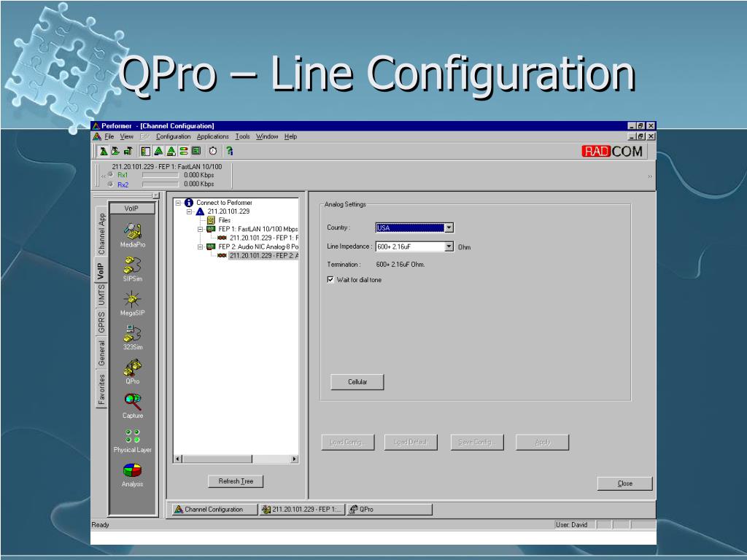This screenshot has width=747, height=560.
Task: Click the Load Default button
Action: (411, 443)
